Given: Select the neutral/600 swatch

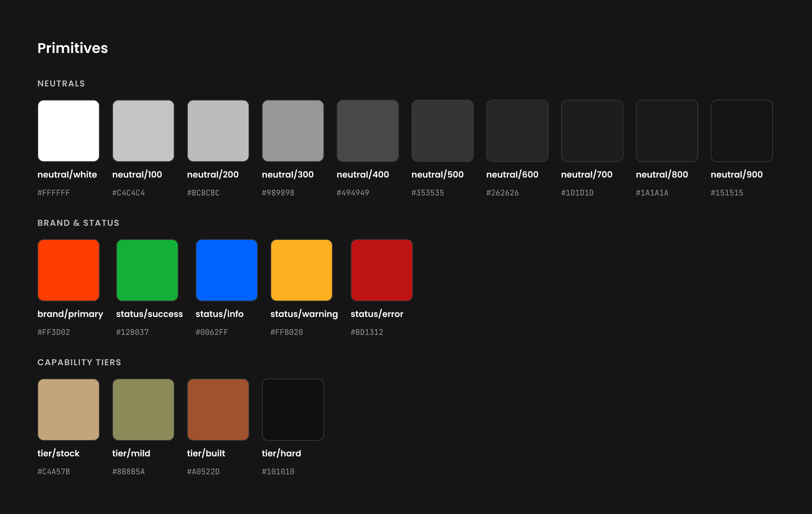Looking at the screenshot, I should [x=517, y=131].
